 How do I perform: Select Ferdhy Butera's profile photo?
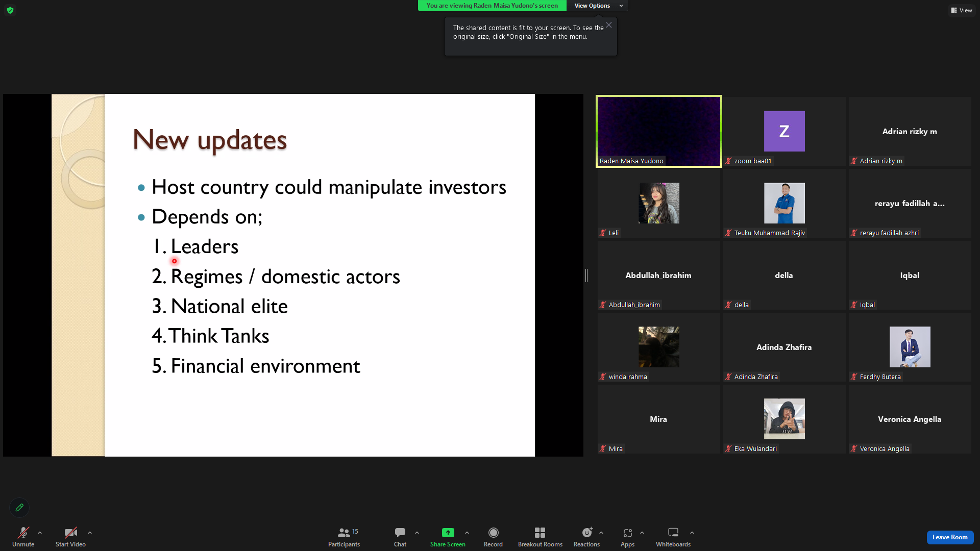click(x=910, y=347)
